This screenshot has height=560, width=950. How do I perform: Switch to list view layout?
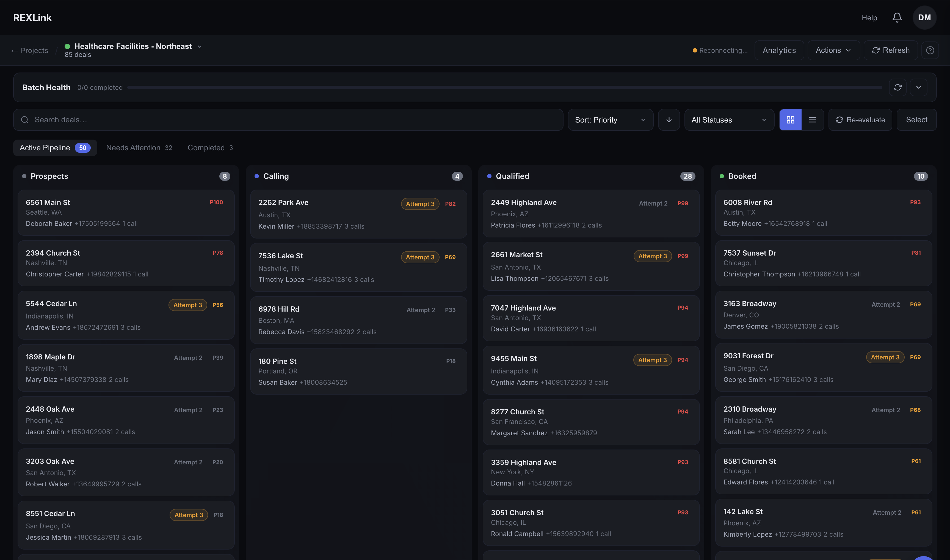813,120
